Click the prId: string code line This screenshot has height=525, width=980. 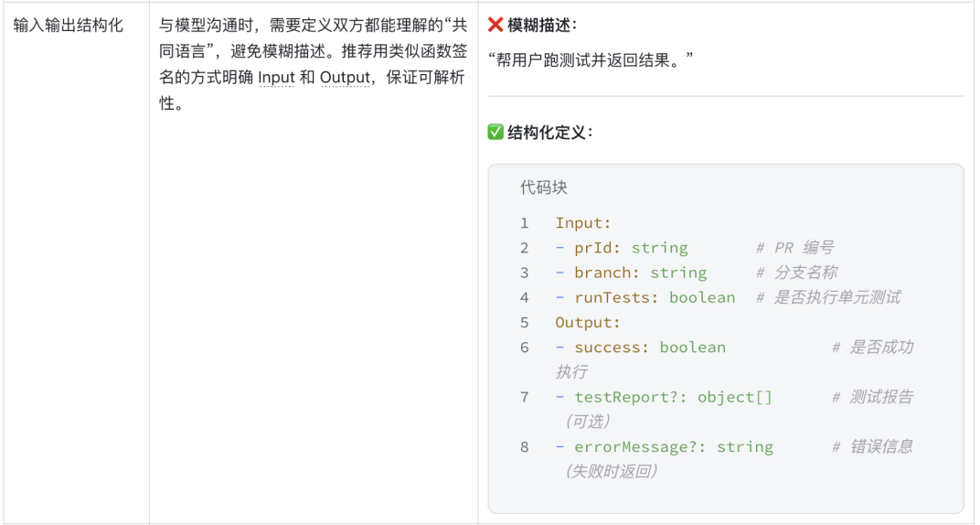(x=622, y=248)
